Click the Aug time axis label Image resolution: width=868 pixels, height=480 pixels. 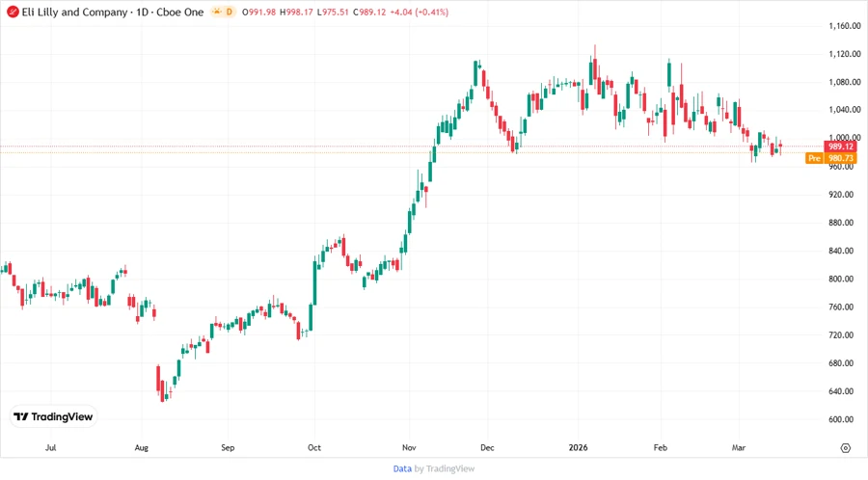pyautogui.click(x=141, y=448)
